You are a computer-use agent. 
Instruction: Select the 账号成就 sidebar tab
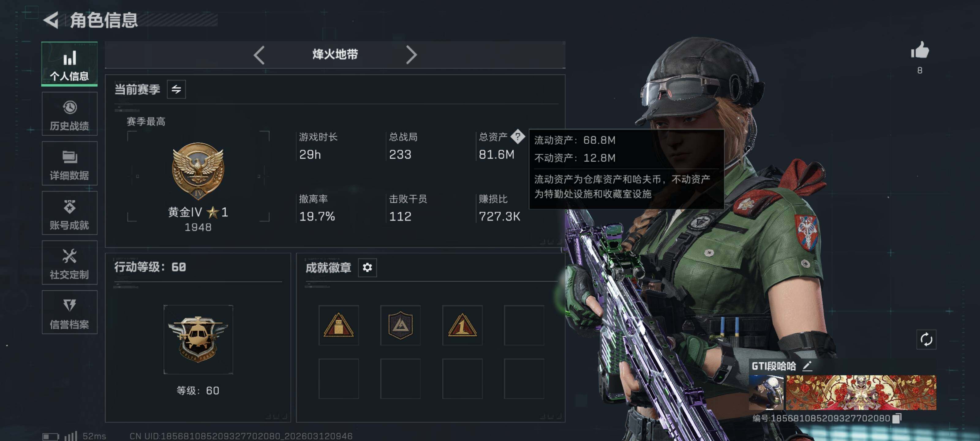(x=70, y=213)
